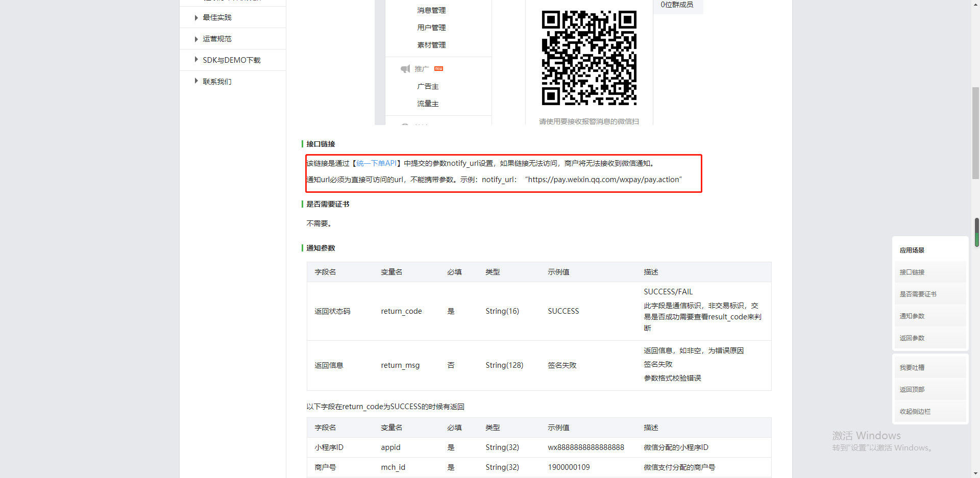Image resolution: width=980 pixels, height=478 pixels.
Task: Click the scrollbar down arrow
Action: click(x=976, y=473)
